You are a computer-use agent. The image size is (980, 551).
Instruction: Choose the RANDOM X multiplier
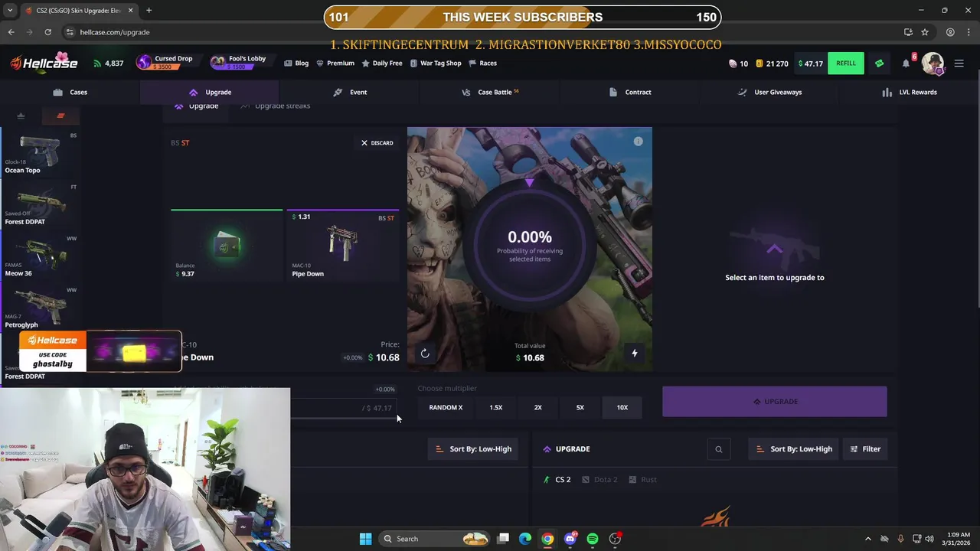[x=446, y=407]
